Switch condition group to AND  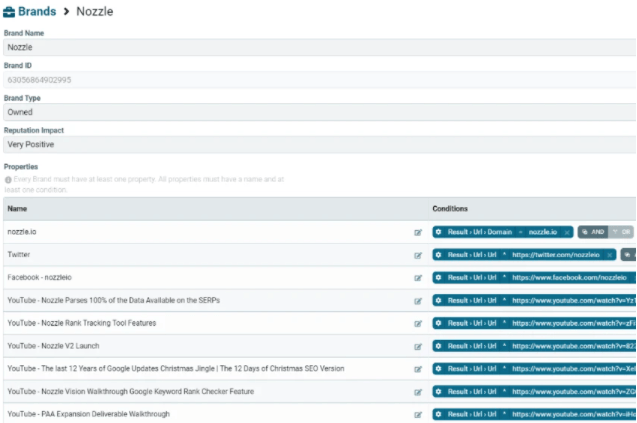click(x=593, y=232)
